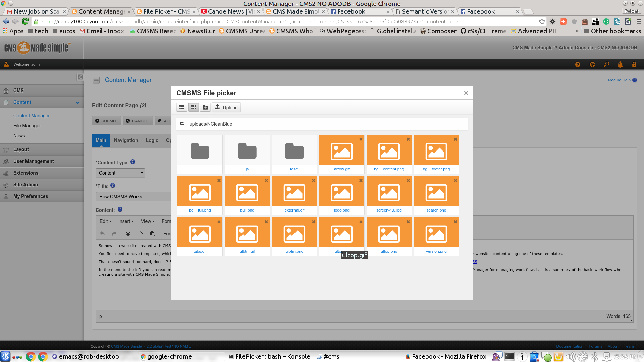
Task: Delete screen-1.6.jpg with x icon
Action: click(408, 181)
